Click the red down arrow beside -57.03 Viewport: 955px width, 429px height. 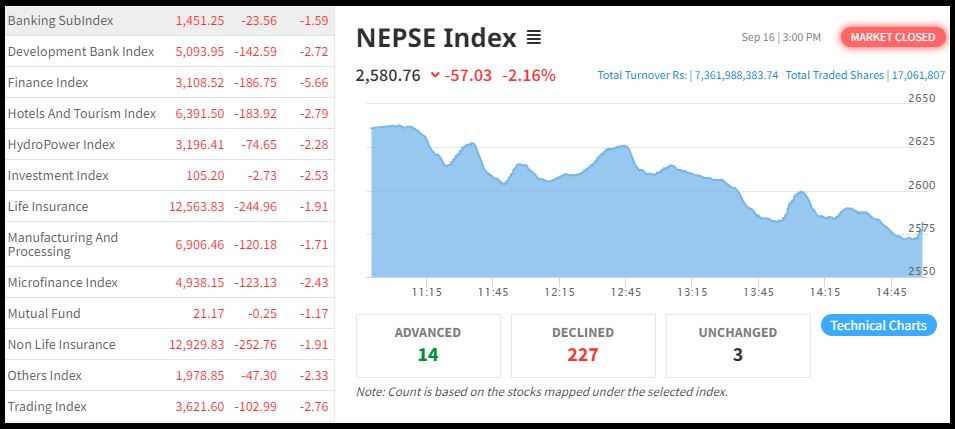pyautogui.click(x=434, y=75)
